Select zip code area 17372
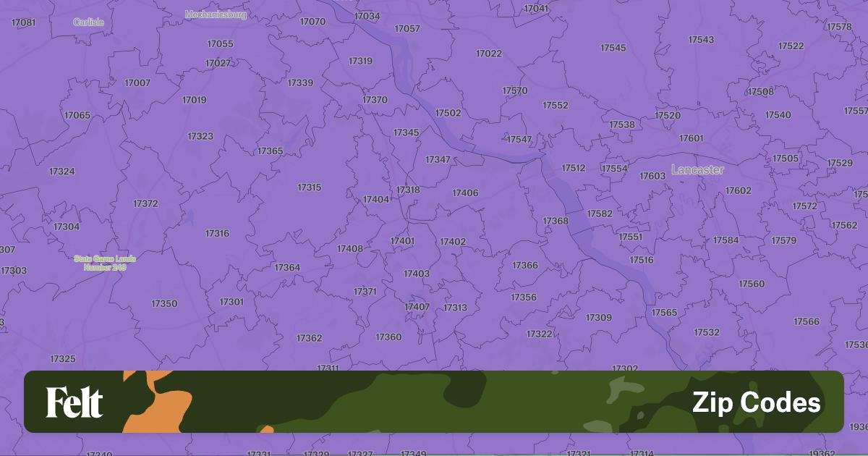This screenshot has height=456, width=868. point(145,203)
